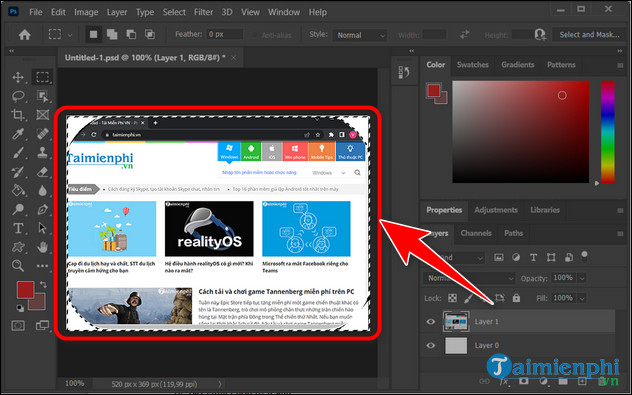Open the History panel icon
Image resolution: width=632 pixels, height=395 pixels.
[x=404, y=73]
